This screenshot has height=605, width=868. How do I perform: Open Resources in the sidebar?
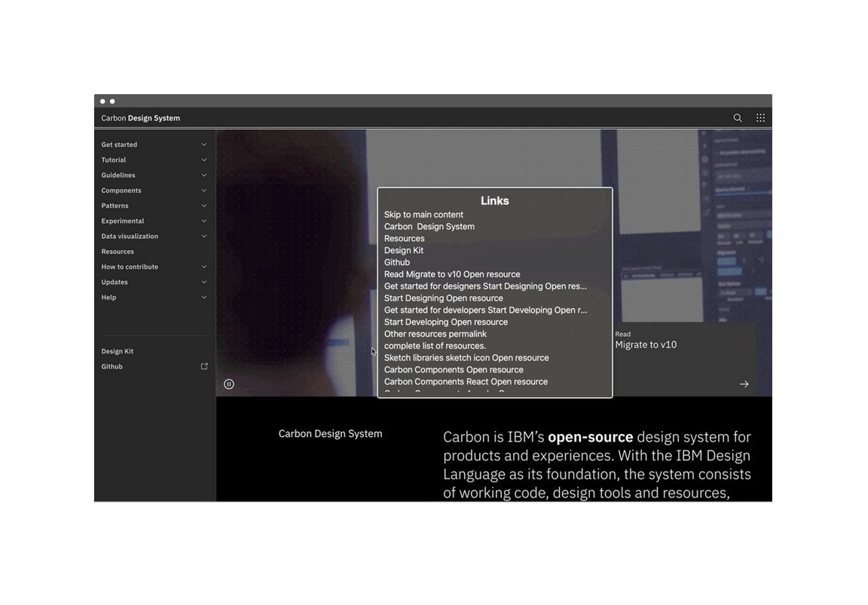click(118, 252)
